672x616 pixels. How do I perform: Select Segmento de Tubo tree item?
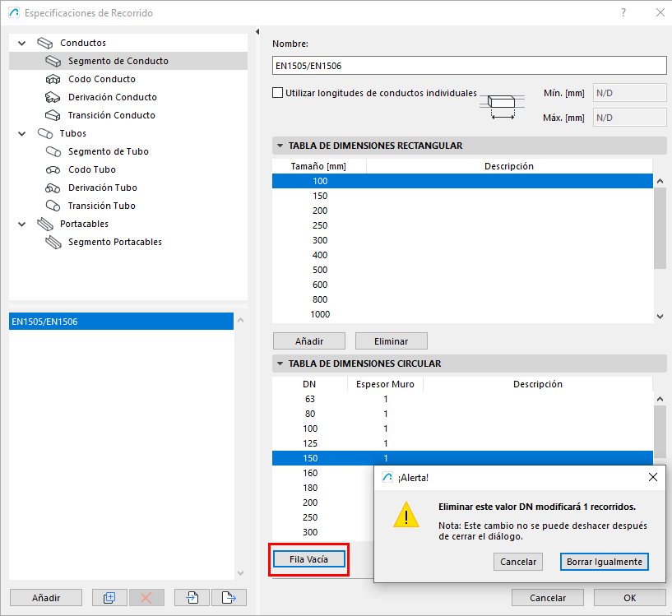click(x=109, y=151)
